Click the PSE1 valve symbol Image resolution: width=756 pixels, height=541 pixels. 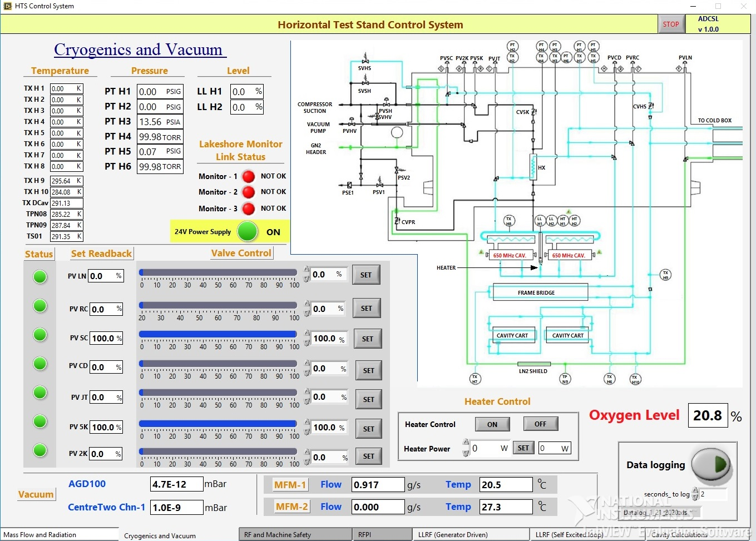coord(348,185)
